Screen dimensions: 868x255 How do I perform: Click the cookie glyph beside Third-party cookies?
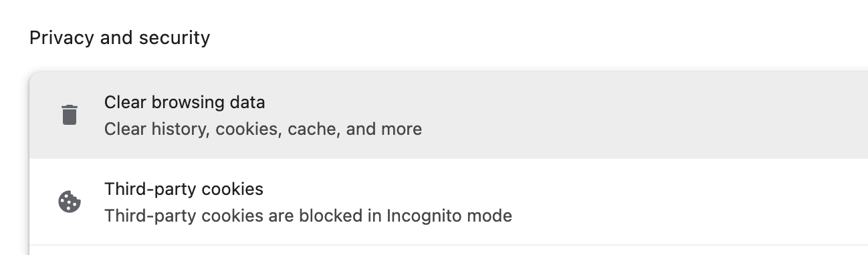(x=70, y=202)
